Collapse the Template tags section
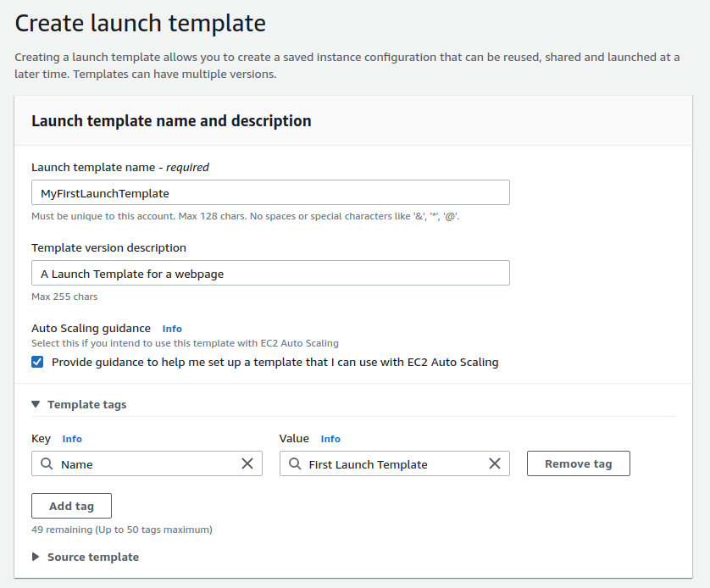The width and height of the screenshot is (710, 588). (x=36, y=405)
